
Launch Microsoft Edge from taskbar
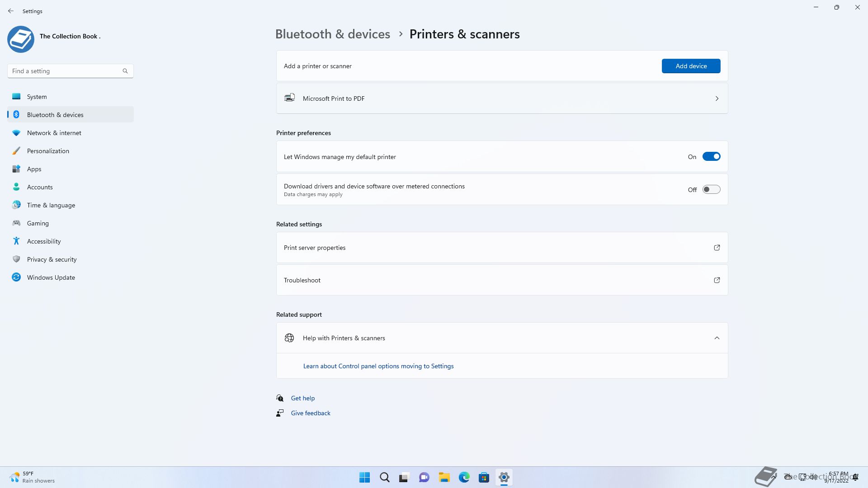[464, 477]
